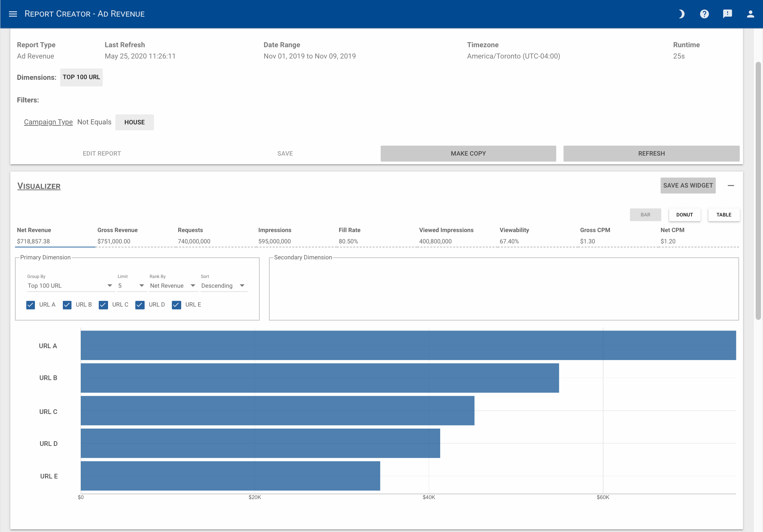The height and width of the screenshot is (532, 763).
Task: Open the user account icon
Action: [750, 14]
